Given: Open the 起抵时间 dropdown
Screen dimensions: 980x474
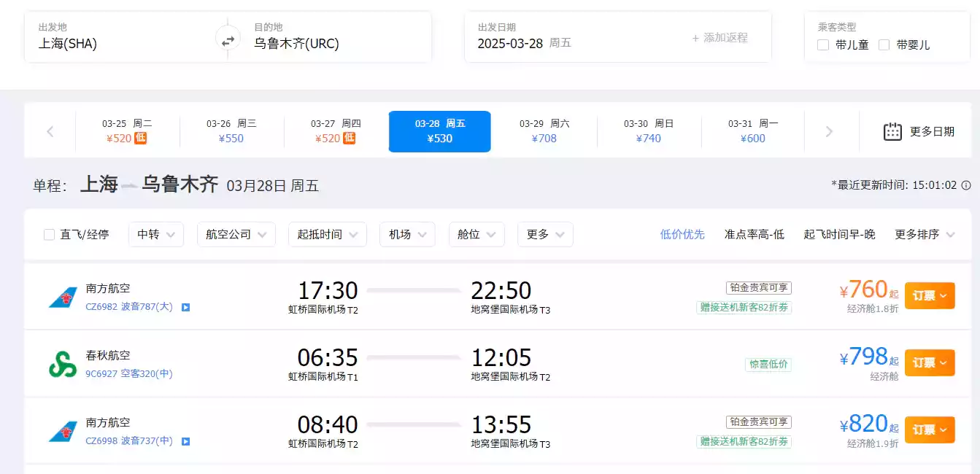Looking at the screenshot, I should [x=327, y=235].
